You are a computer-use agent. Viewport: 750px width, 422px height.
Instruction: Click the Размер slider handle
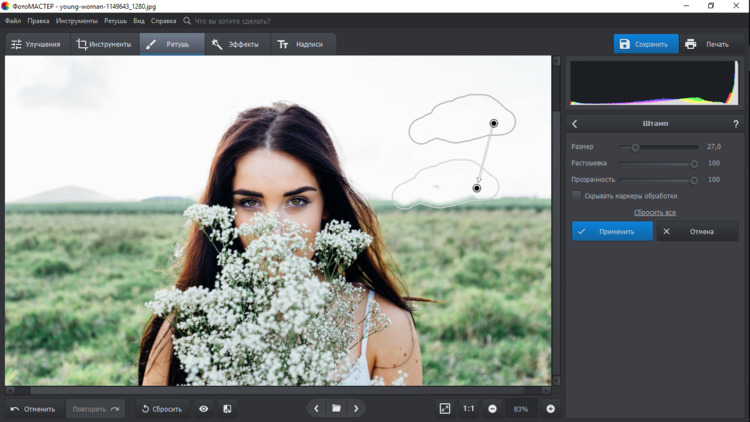tap(635, 147)
